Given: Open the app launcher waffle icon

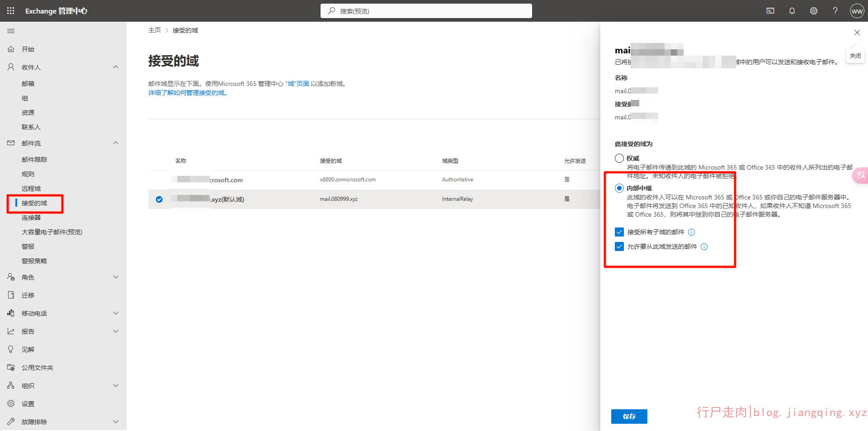Looking at the screenshot, I should tap(11, 11).
